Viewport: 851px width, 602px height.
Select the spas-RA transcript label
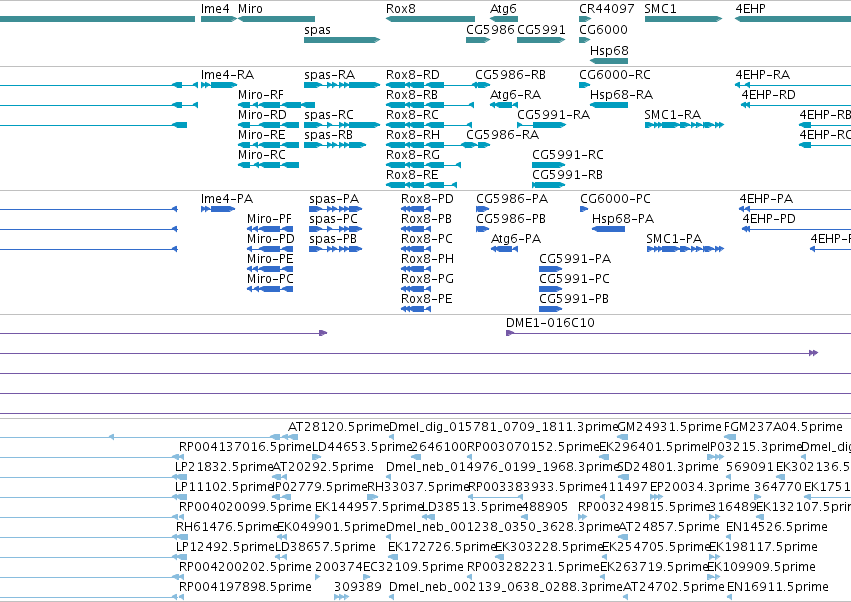(330, 75)
